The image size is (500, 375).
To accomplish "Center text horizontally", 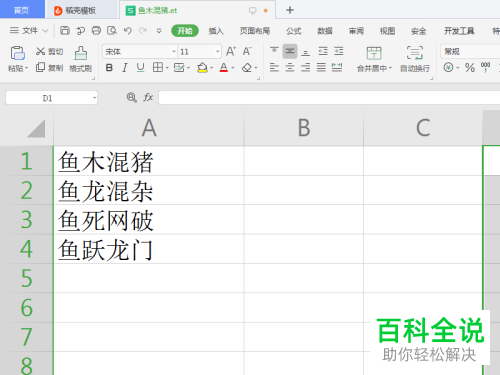I will pyautogui.click(x=290, y=68).
